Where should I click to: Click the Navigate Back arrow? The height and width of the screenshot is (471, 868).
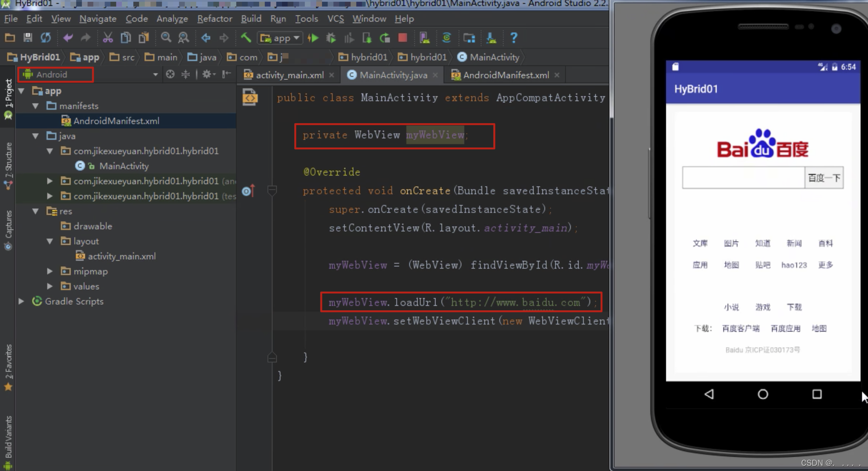click(x=206, y=38)
